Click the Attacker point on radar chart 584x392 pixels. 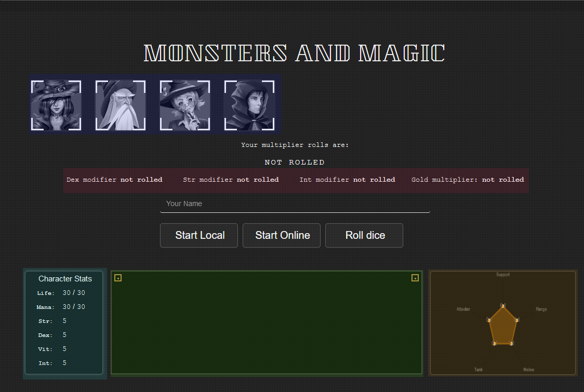point(488,320)
